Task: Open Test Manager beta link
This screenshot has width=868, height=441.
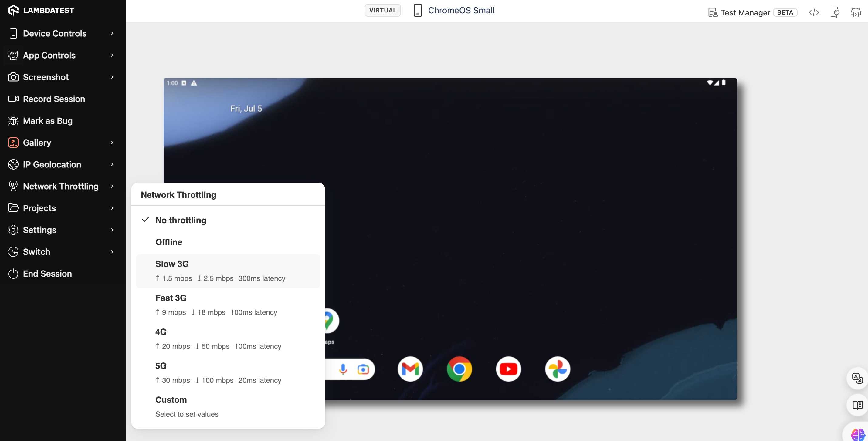Action: point(745,12)
